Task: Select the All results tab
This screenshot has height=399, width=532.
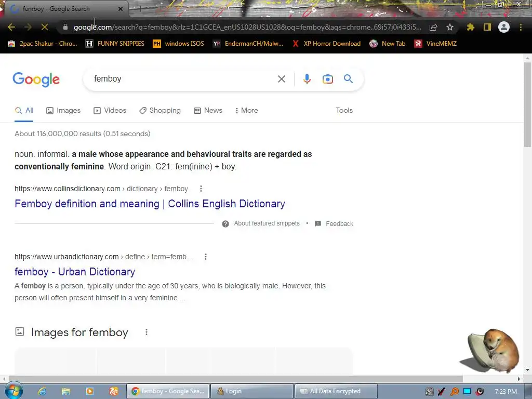Action: click(x=24, y=111)
